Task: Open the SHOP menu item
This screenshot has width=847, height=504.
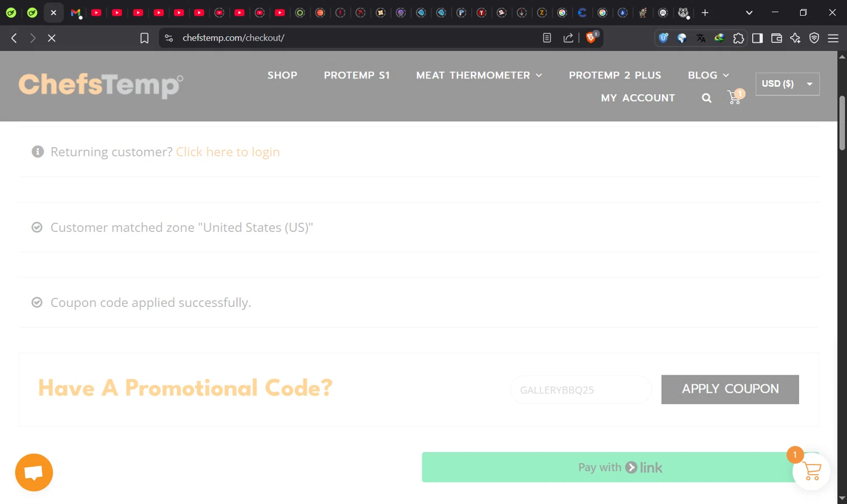Action: tap(282, 75)
